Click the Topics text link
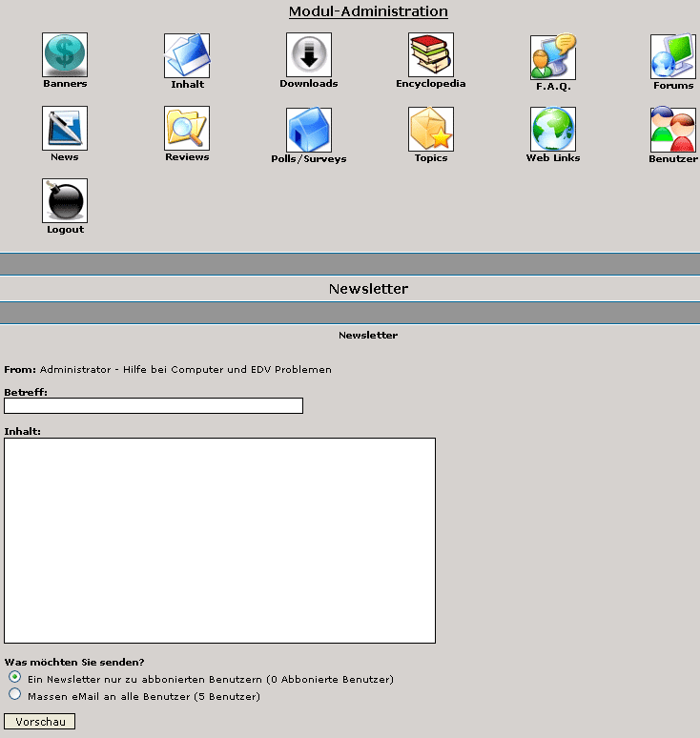The image size is (700, 738). tap(431, 158)
